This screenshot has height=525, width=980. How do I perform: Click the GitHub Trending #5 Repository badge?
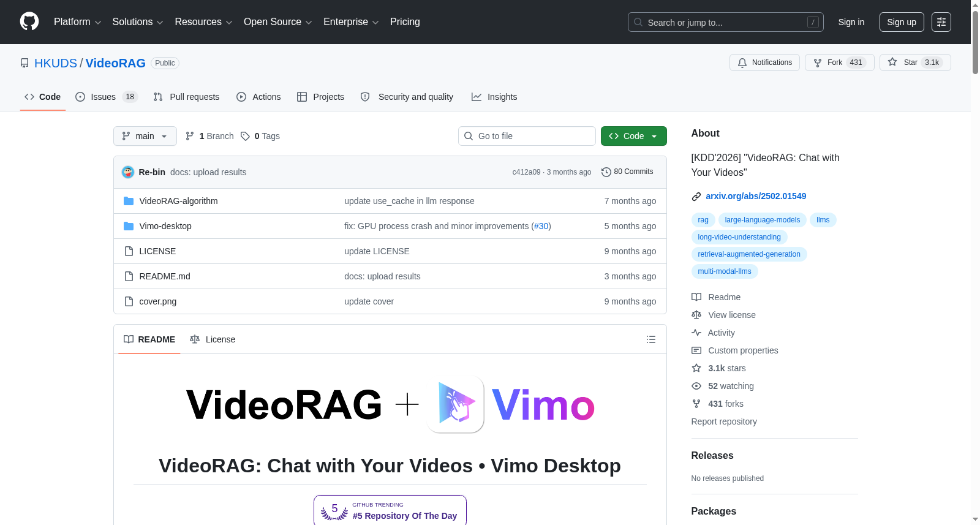pyautogui.click(x=390, y=510)
